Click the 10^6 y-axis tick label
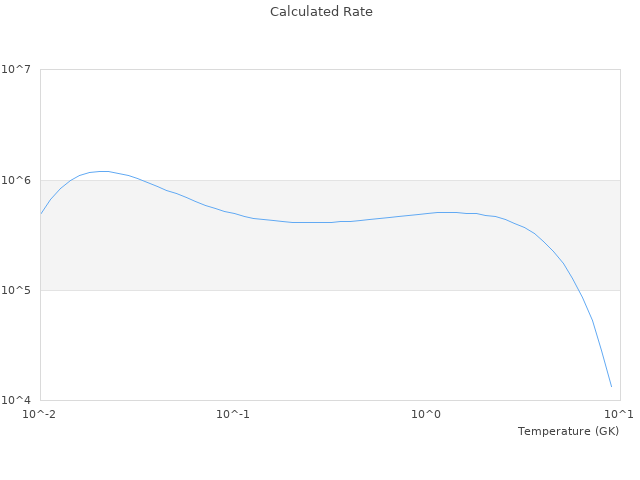The height and width of the screenshot is (480, 640). click(x=16, y=180)
